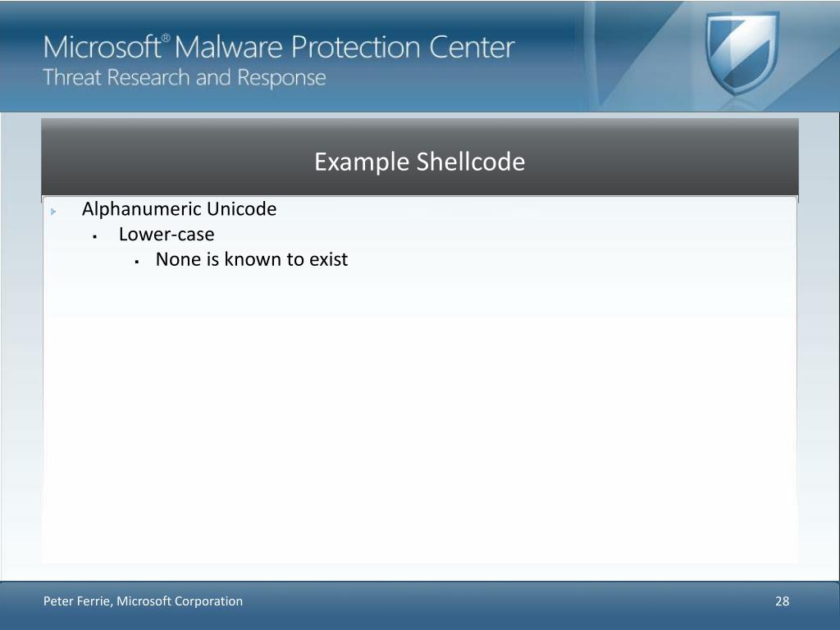Click the Lower-case sub-bullet text
Image resolution: width=840 pixels, height=630 pixels.
click(x=167, y=234)
